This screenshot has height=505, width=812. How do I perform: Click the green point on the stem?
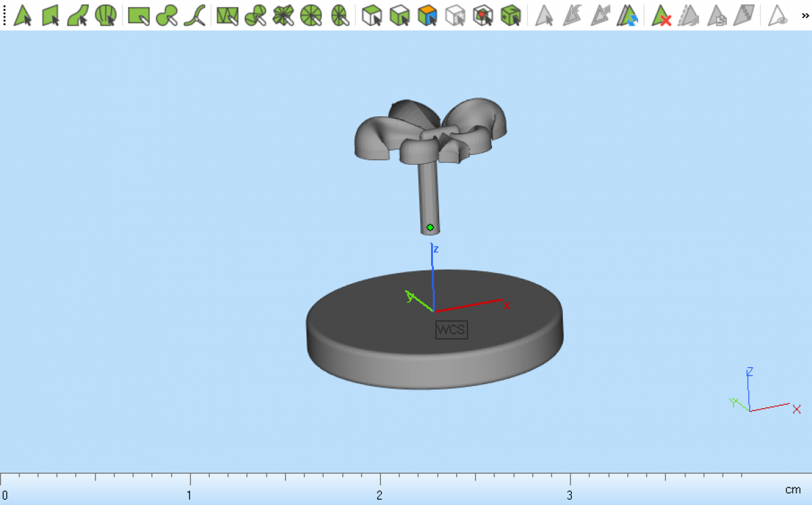[430, 227]
